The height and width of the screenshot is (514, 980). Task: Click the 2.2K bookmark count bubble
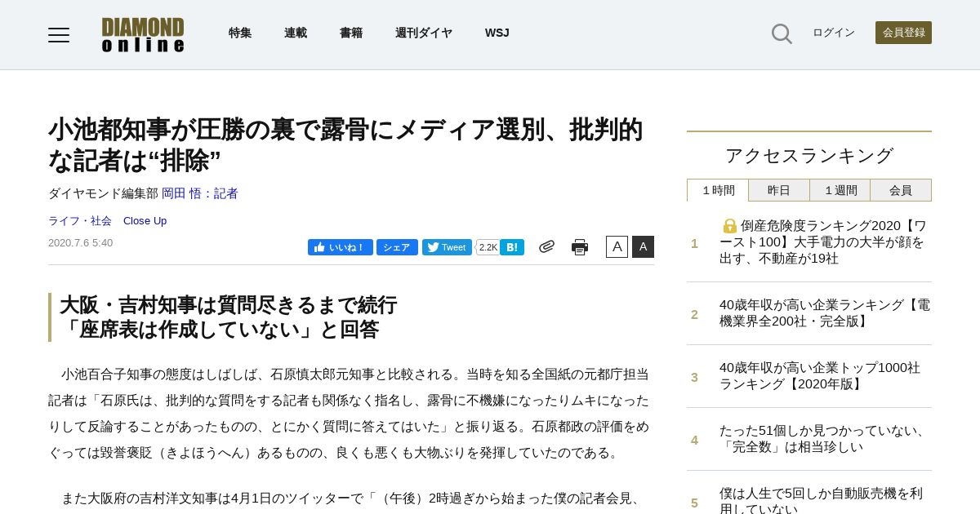click(x=488, y=247)
